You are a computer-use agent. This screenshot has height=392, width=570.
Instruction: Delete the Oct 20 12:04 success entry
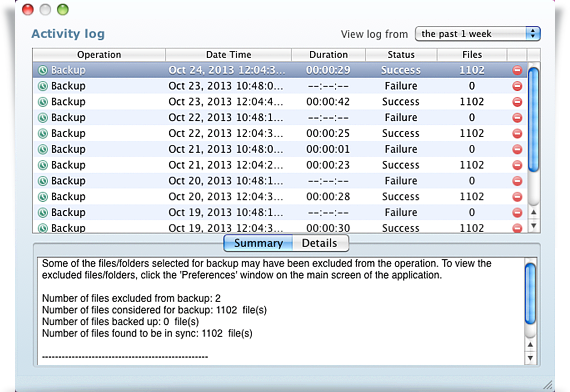(517, 197)
